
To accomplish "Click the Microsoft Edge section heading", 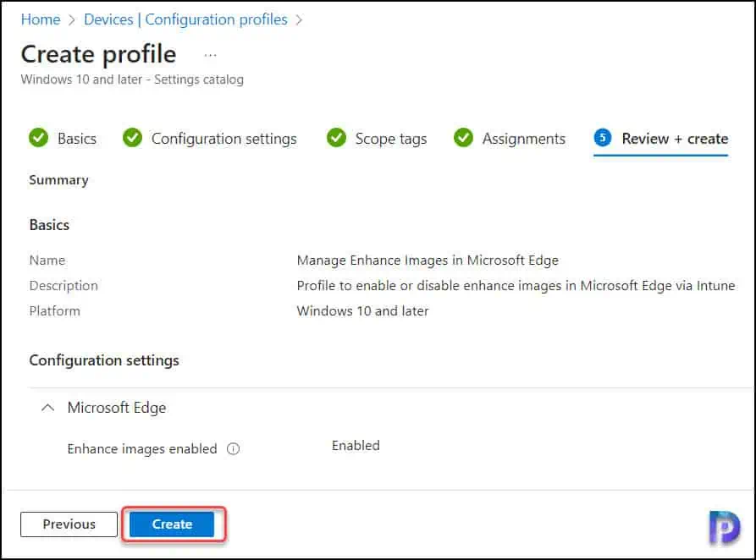I will coord(117,408).
